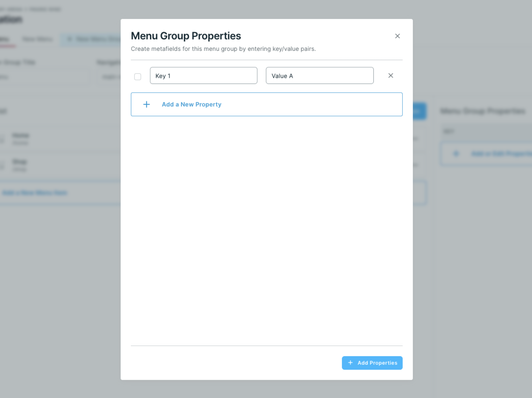Viewport: 532px width, 398px height.
Task: Focus the Value A input field
Action: pyautogui.click(x=320, y=76)
